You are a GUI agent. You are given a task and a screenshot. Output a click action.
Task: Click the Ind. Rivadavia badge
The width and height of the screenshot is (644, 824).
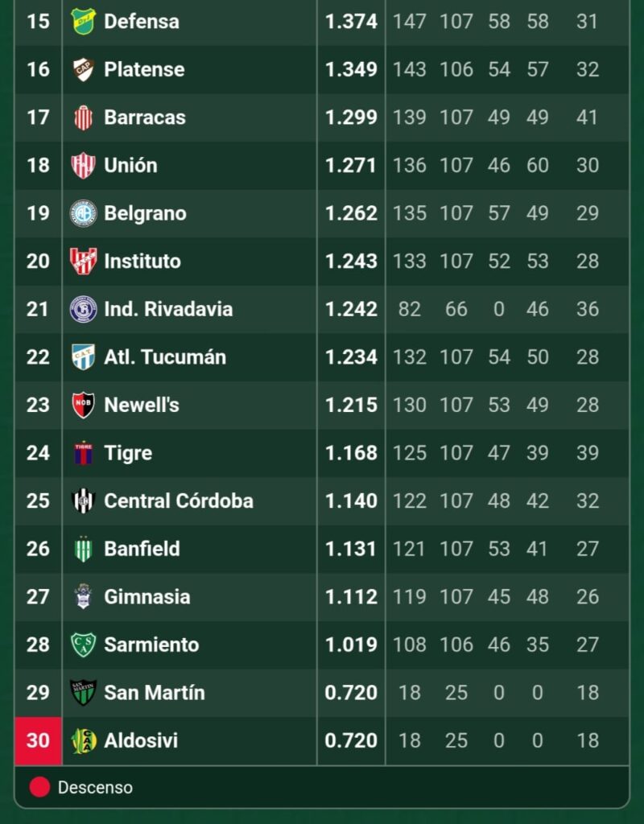[83, 309]
